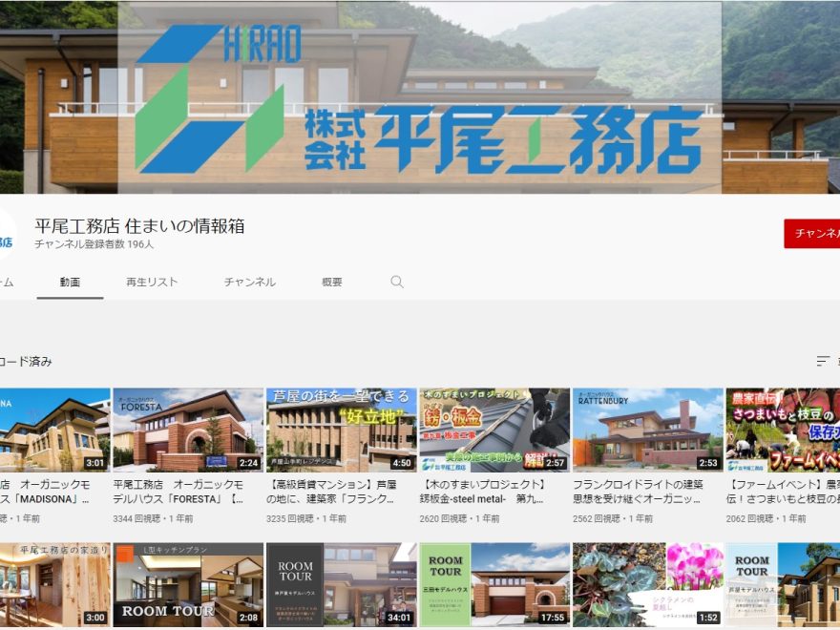Image resolution: width=840 pixels, height=630 pixels.
Task: Click the 平尾工務店 channel banner image
Action: 420,96
